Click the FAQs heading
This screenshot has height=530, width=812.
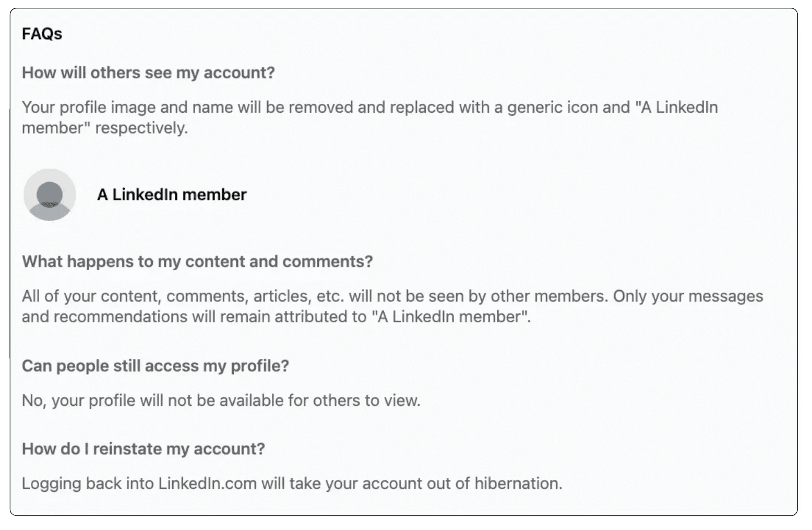click(x=42, y=34)
